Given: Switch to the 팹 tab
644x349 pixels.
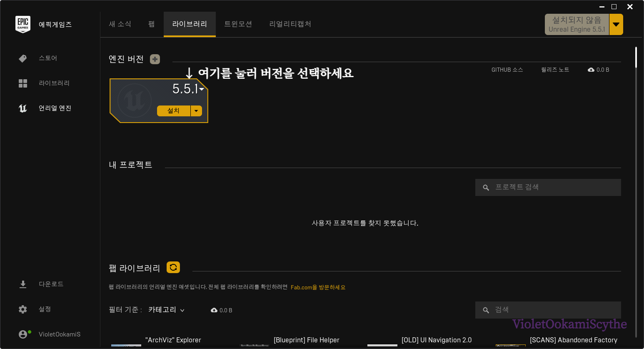Looking at the screenshot, I should [x=151, y=24].
